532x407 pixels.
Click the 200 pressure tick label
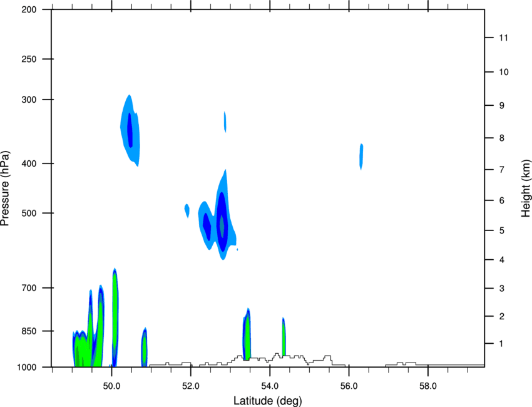29,10
